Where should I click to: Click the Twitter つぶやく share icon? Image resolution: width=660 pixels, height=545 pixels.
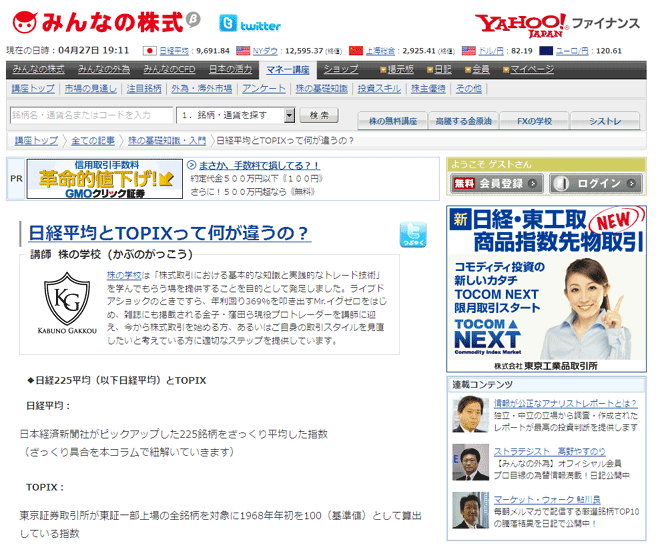[x=412, y=234]
